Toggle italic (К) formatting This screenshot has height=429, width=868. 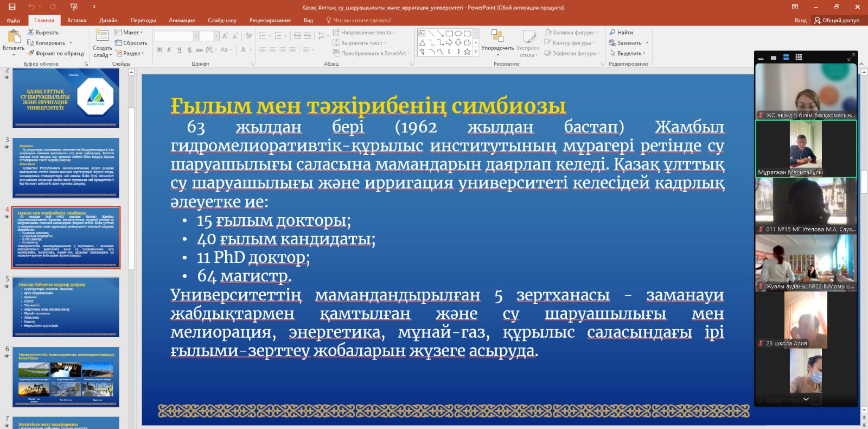click(169, 49)
